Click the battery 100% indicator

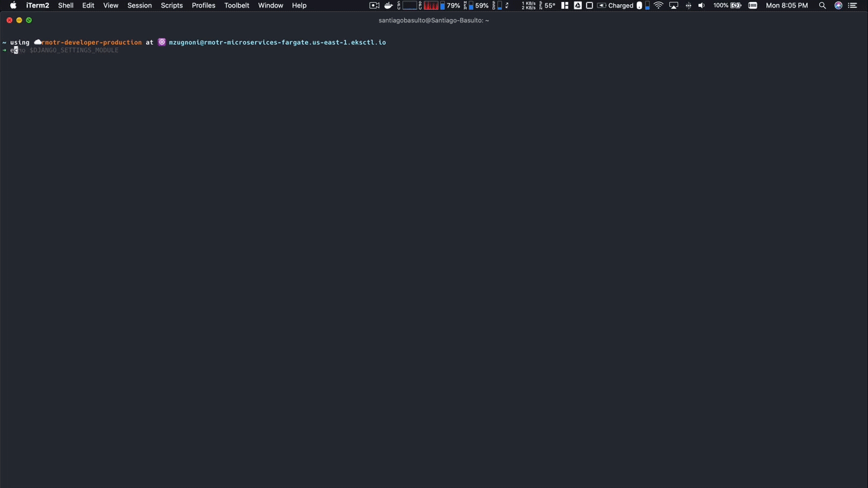pos(727,5)
